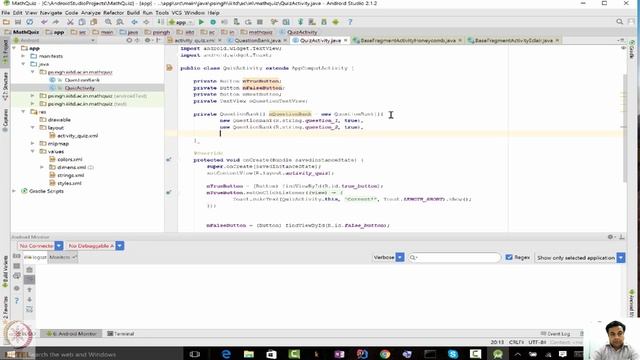Expand the mipmap folder arrow
The height and width of the screenshot is (360, 640).
33,143
